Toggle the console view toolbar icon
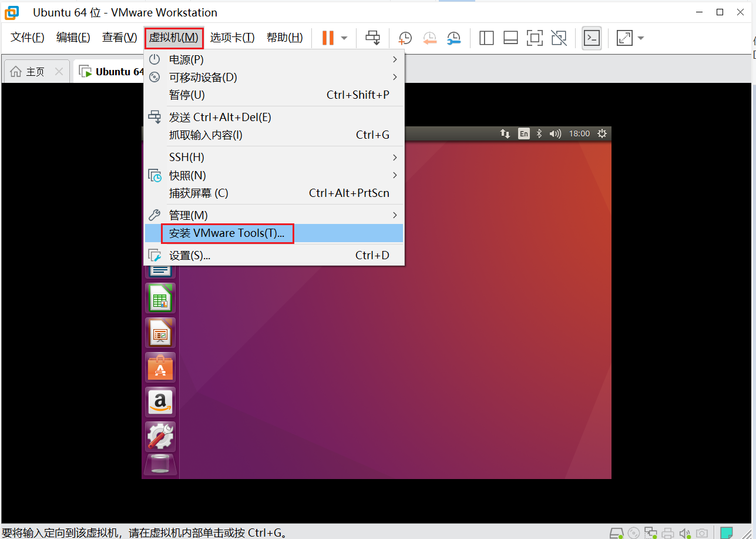Image resolution: width=756 pixels, height=539 pixels. [x=592, y=38]
